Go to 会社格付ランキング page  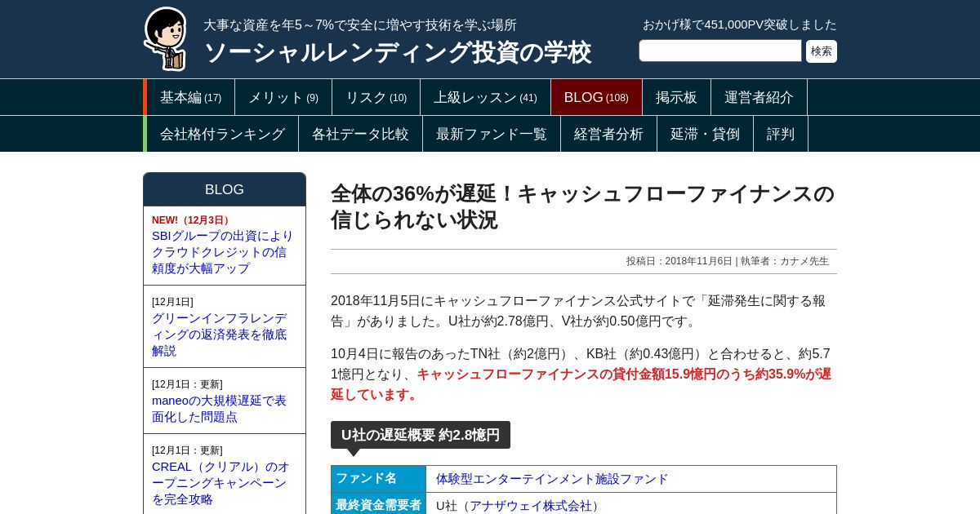click(222, 134)
